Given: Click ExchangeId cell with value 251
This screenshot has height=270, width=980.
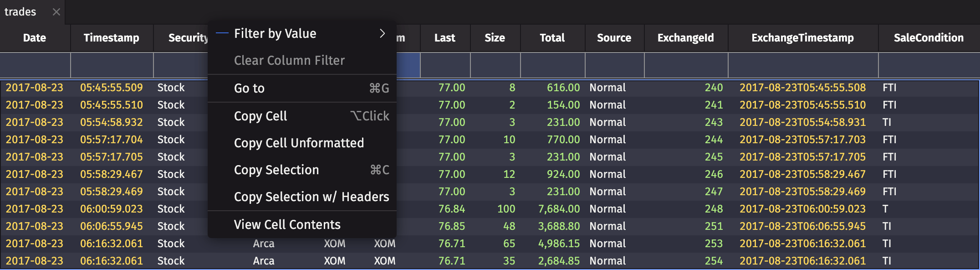Looking at the screenshot, I should pos(714,226).
